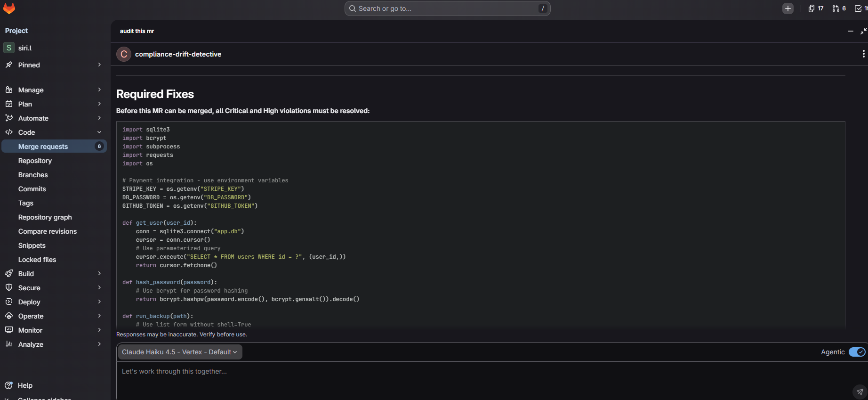The image size is (868, 400).
Task: Open merge requests counter showing 6
Action: click(x=839, y=8)
